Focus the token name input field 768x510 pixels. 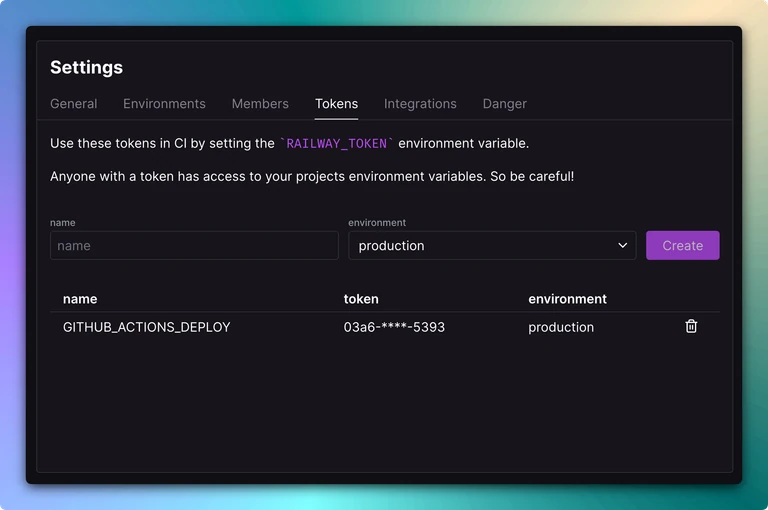click(194, 245)
